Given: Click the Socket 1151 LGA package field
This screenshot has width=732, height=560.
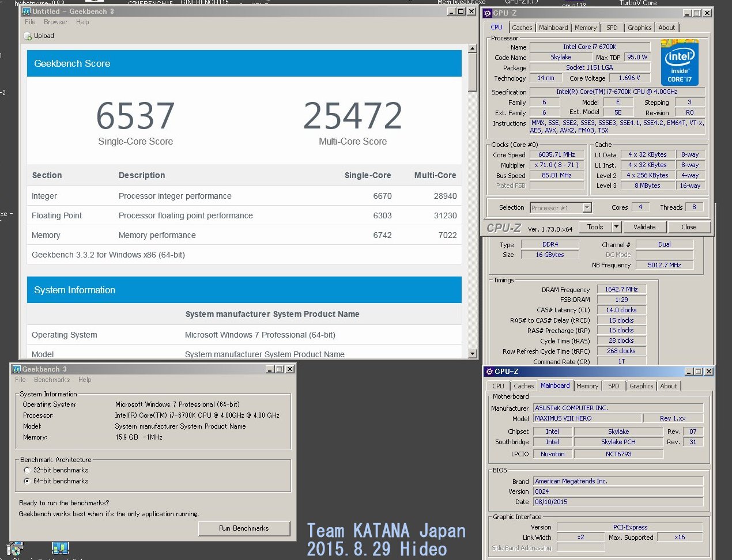Looking at the screenshot, I should (x=590, y=68).
